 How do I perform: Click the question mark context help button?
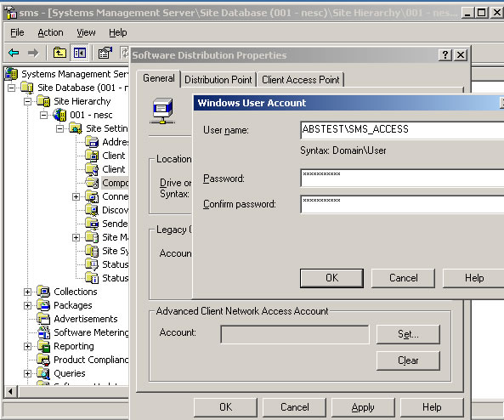pyautogui.click(x=445, y=55)
